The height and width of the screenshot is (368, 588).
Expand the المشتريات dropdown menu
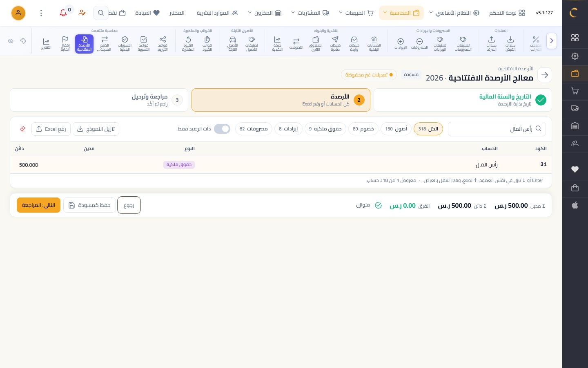310,13
